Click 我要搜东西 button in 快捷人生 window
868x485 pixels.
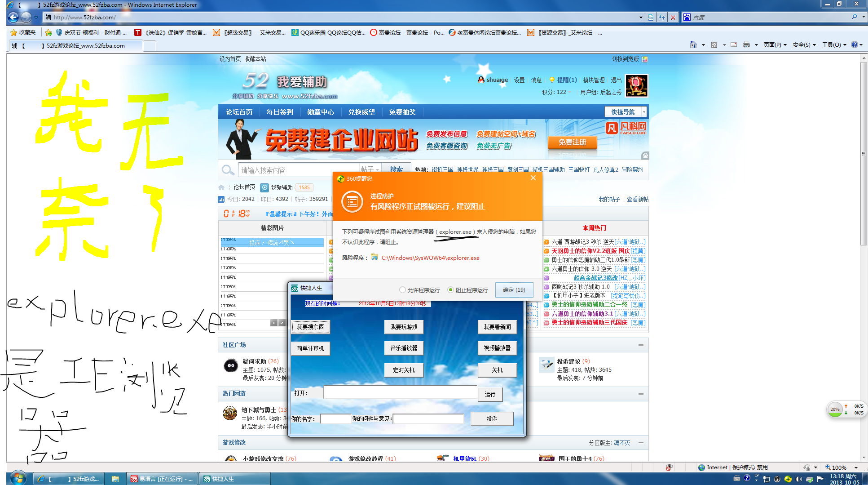tap(310, 327)
